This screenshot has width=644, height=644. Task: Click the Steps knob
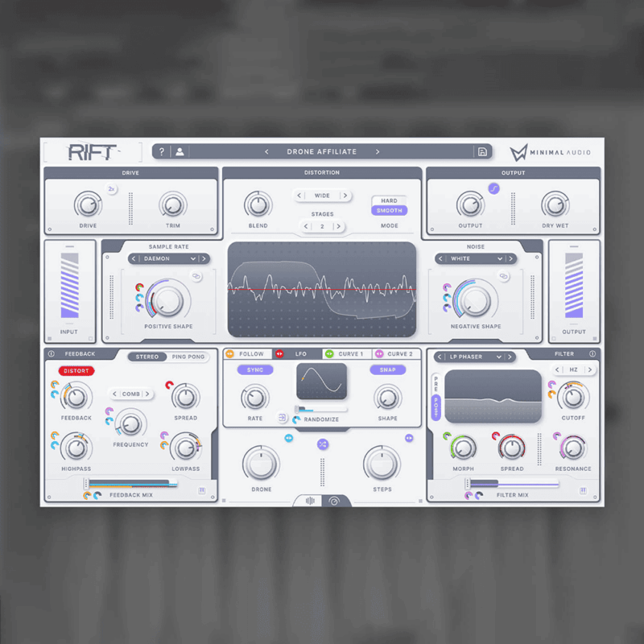[382, 464]
